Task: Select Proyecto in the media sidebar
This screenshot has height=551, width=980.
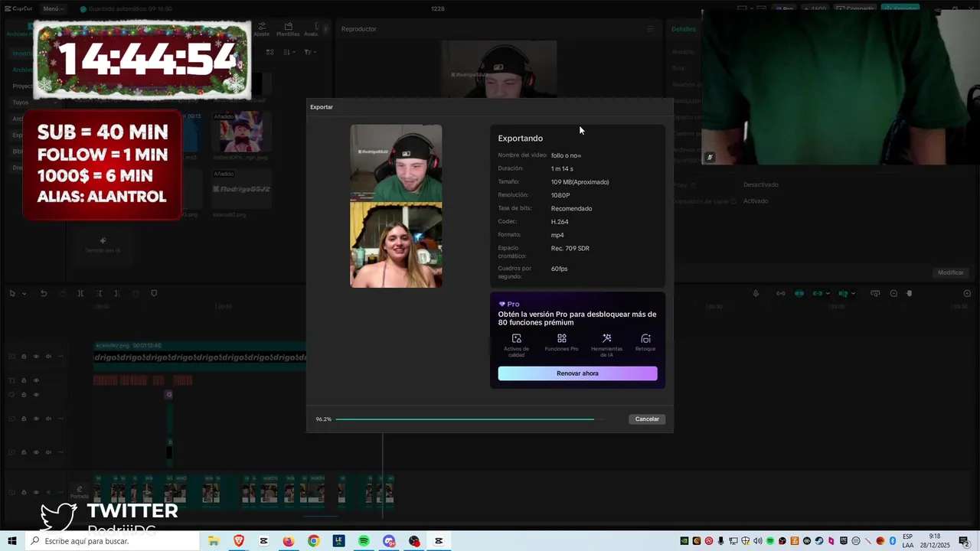Action: tap(23, 86)
